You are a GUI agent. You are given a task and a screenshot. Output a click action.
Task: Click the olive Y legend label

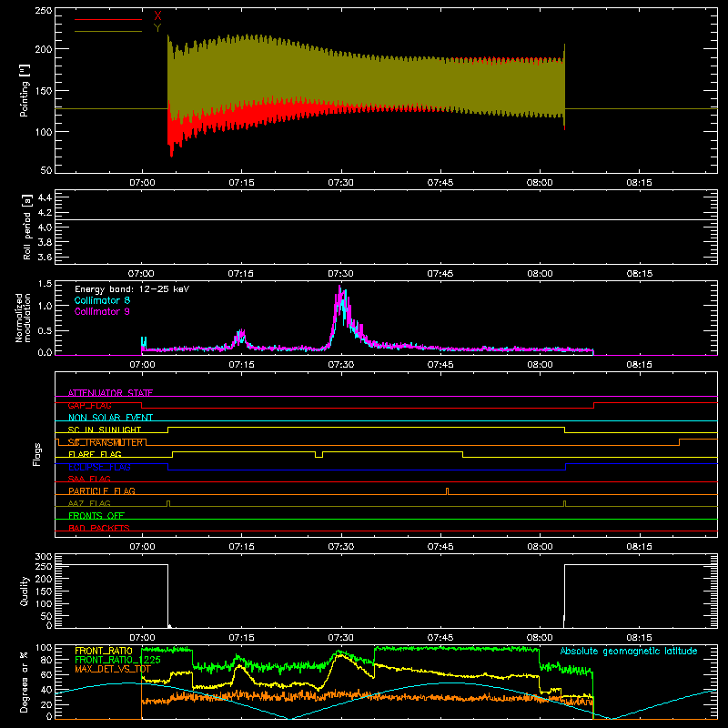(157, 28)
